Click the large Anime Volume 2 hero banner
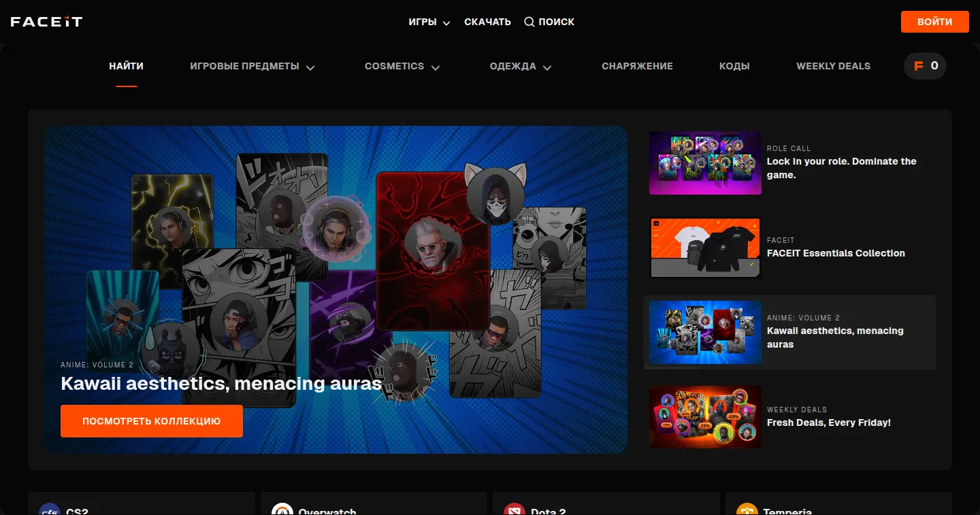The width and height of the screenshot is (980, 515). (336, 290)
